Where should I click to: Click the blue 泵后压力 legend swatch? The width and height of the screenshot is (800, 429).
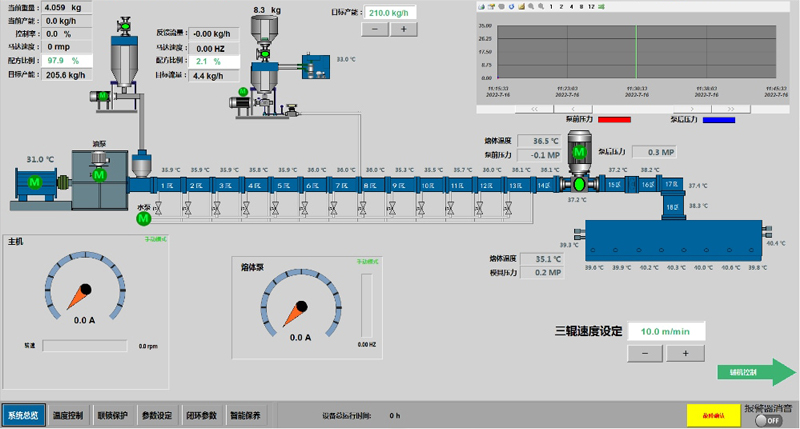(719, 120)
